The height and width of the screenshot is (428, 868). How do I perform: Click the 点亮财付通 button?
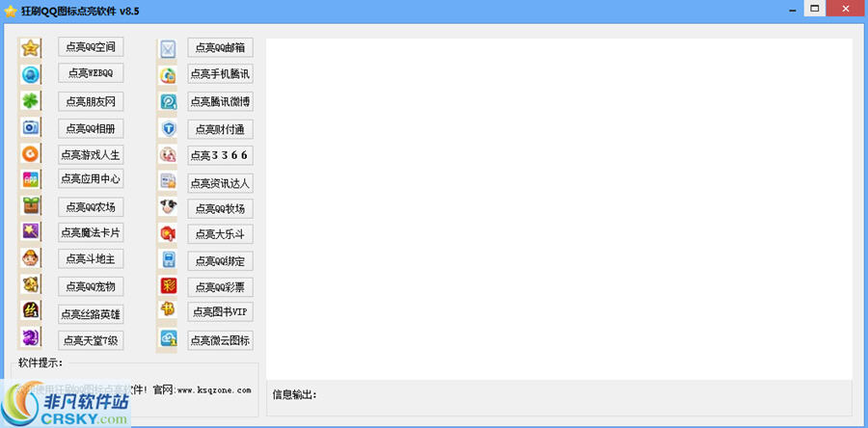pyautogui.click(x=220, y=129)
